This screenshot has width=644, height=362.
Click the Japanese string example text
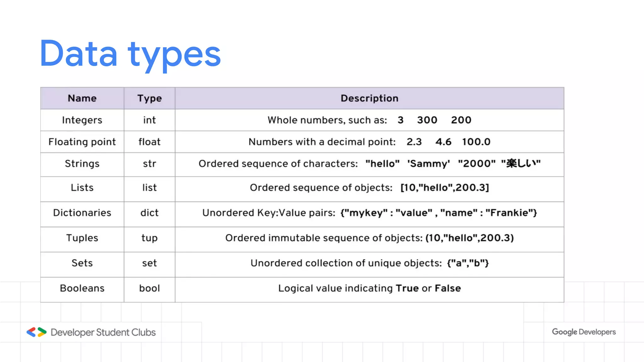tap(521, 163)
